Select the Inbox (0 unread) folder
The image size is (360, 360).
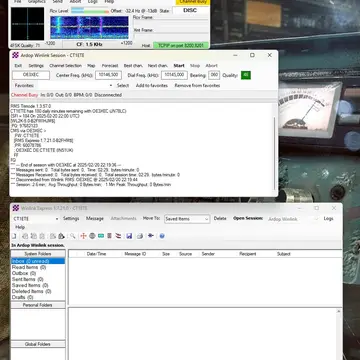[x=38, y=261]
